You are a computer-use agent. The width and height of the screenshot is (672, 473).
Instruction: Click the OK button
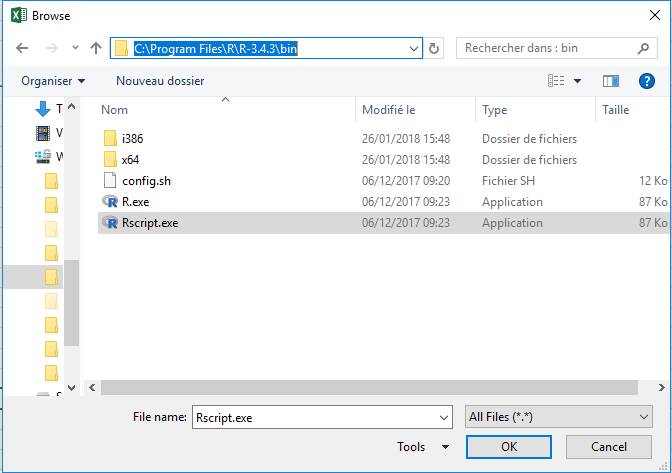click(508, 447)
